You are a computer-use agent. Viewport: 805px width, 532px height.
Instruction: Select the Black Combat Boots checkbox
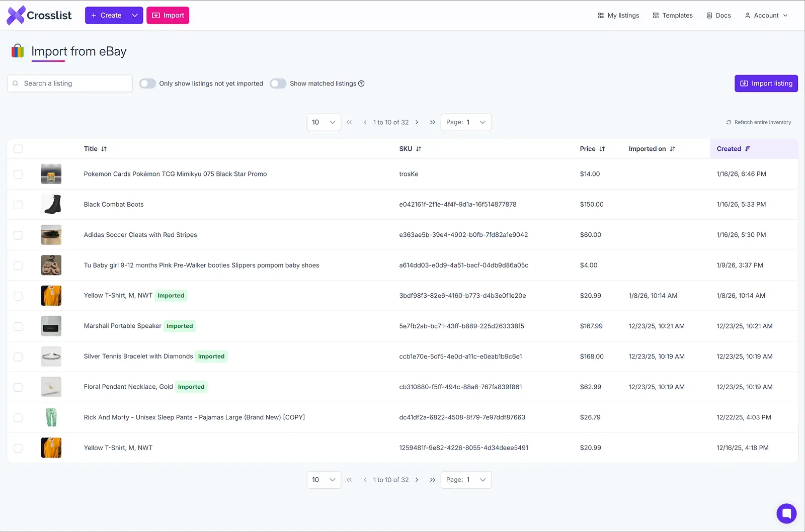[18, 205]
